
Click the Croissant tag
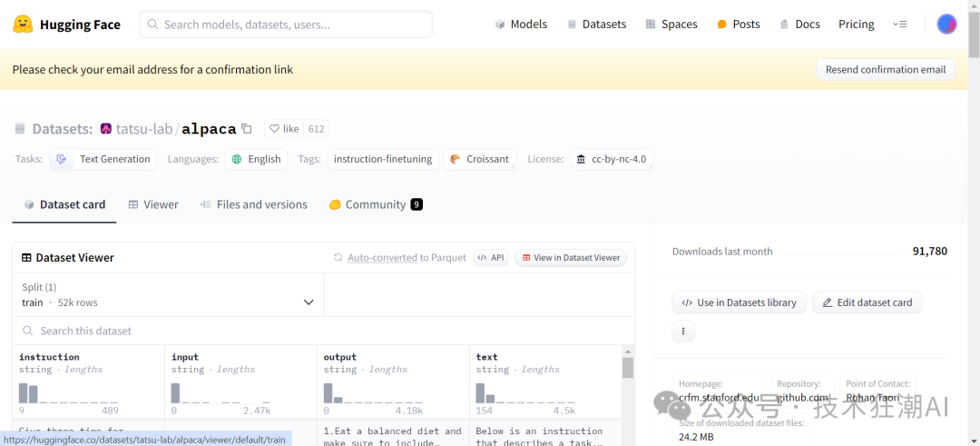480,159
